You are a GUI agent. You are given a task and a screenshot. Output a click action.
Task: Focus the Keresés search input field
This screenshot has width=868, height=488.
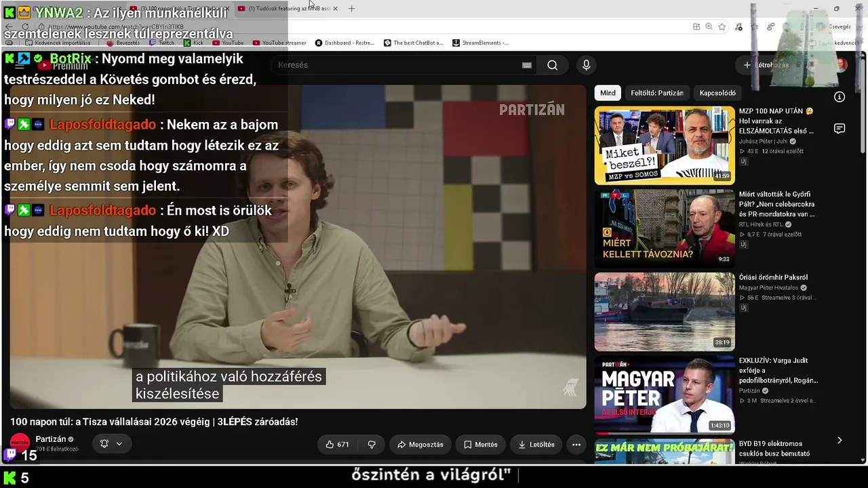[x=397, y=65]
